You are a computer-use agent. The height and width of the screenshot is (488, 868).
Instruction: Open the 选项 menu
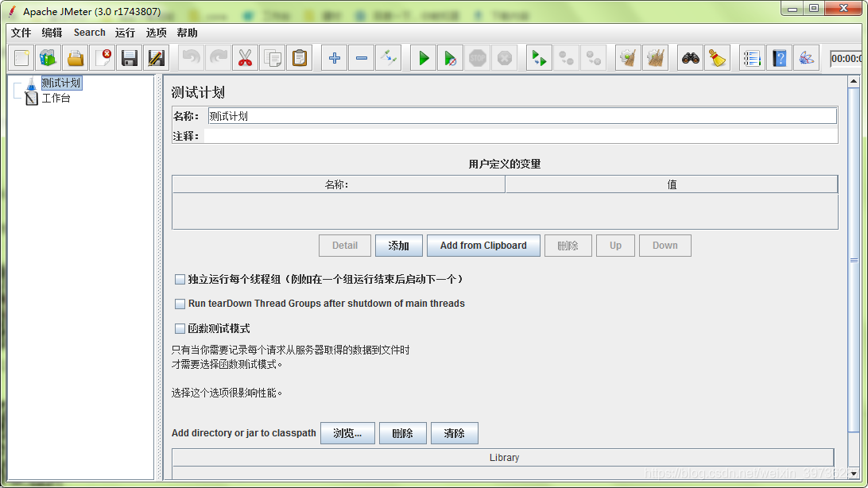point(156,33)
